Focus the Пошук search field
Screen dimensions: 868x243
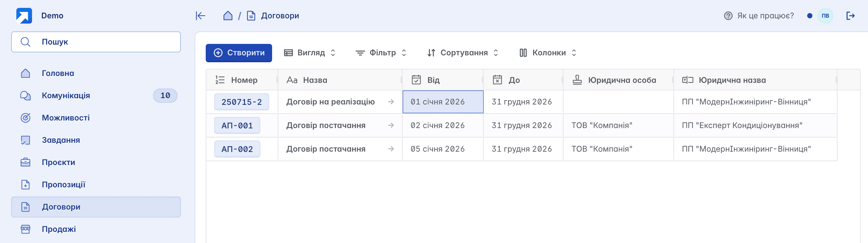click(x=96, y=42)
